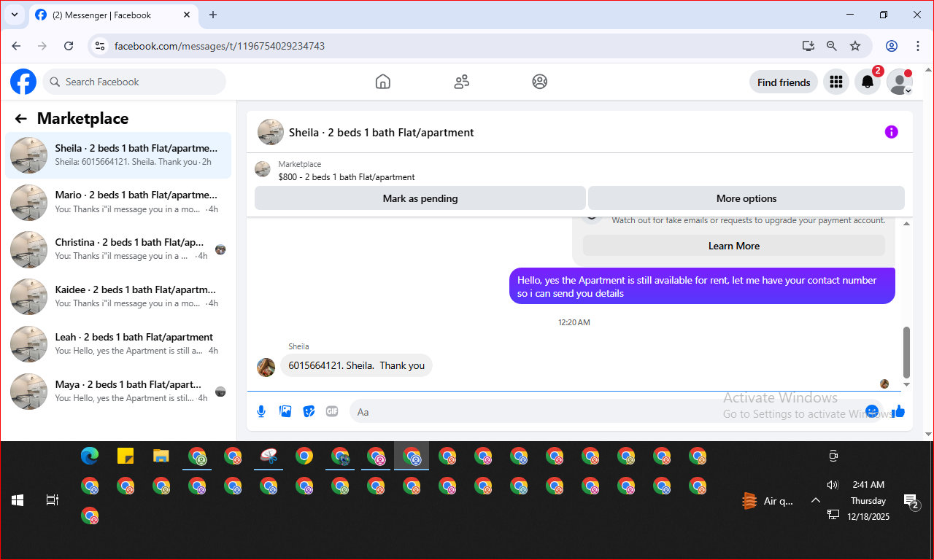This screenshot has width=934, height=560.
Task: Click More options
Action: 746,198
